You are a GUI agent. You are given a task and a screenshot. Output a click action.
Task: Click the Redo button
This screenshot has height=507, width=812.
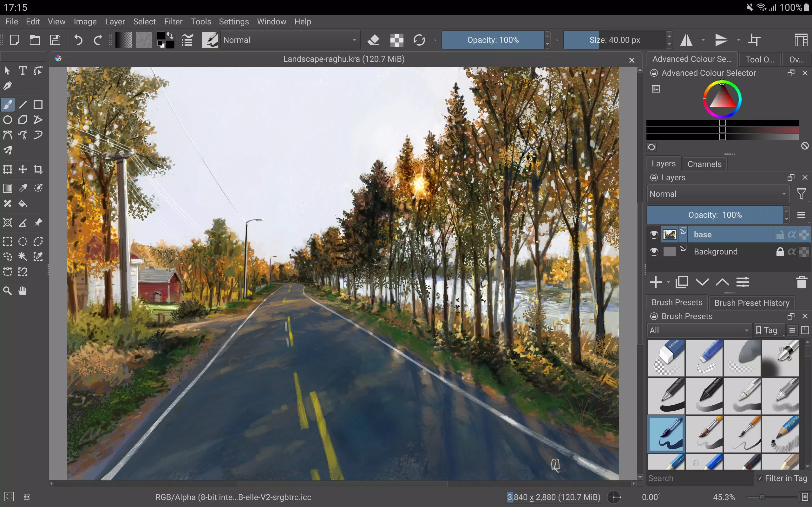(x=97, y=40)
